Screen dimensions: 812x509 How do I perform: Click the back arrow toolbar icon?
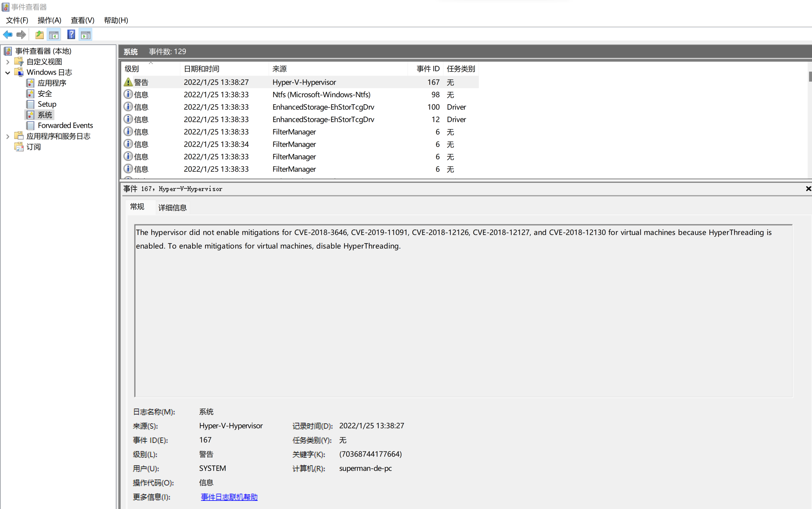coord(7,35)
